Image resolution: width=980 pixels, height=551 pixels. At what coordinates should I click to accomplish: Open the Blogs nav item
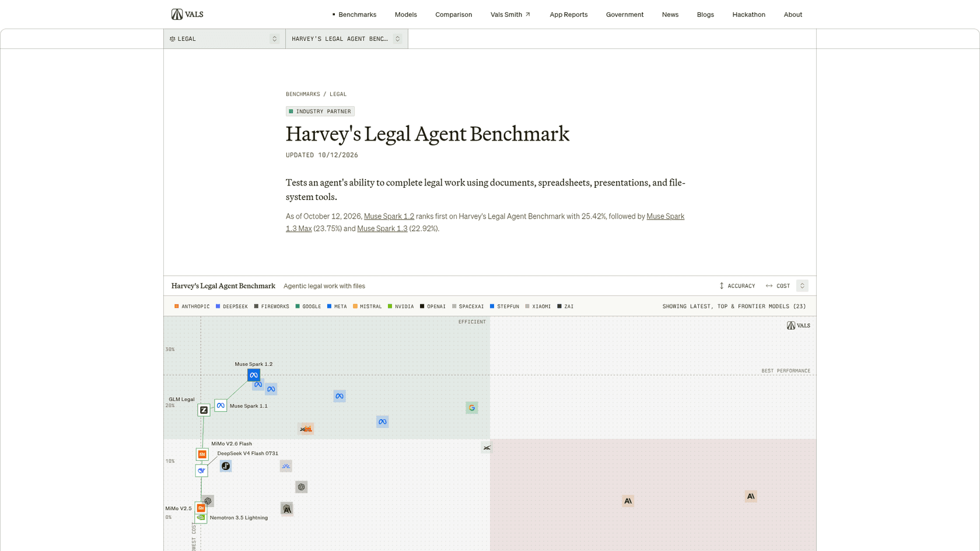point(705,15)
